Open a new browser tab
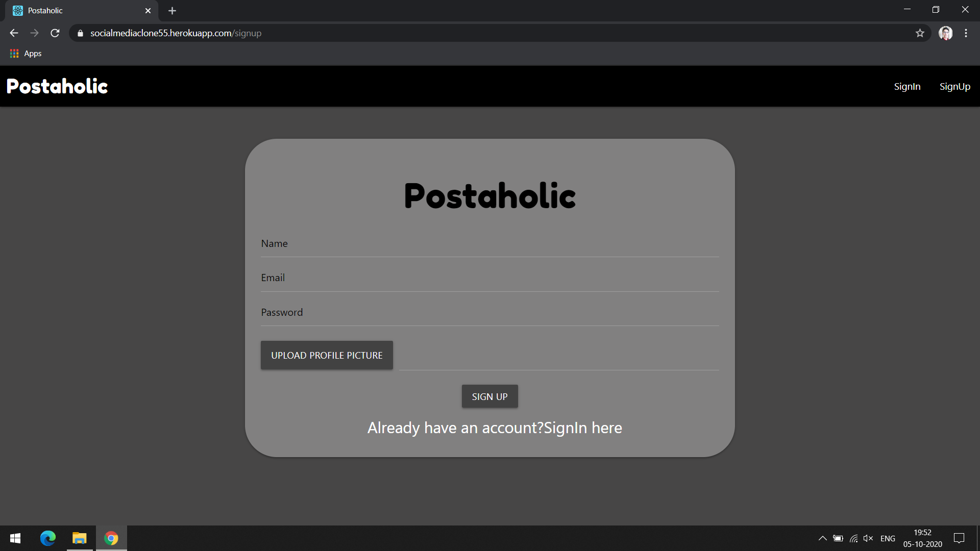 coord(172,11)
